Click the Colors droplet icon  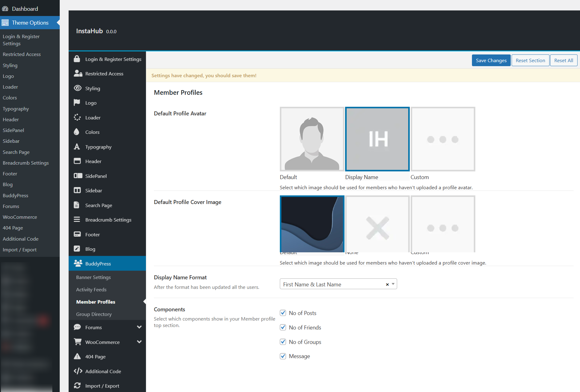[x=77, y=132]
